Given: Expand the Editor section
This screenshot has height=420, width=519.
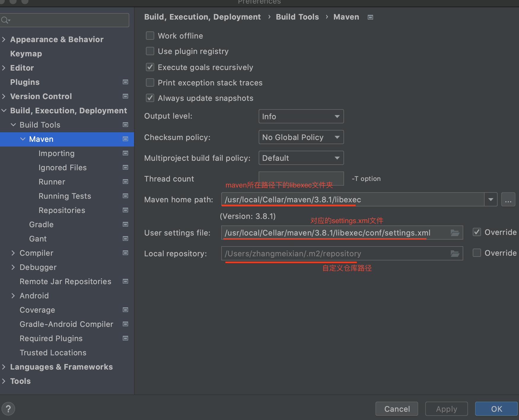Looking at the screenshot, I should click(x=4, y=68).
